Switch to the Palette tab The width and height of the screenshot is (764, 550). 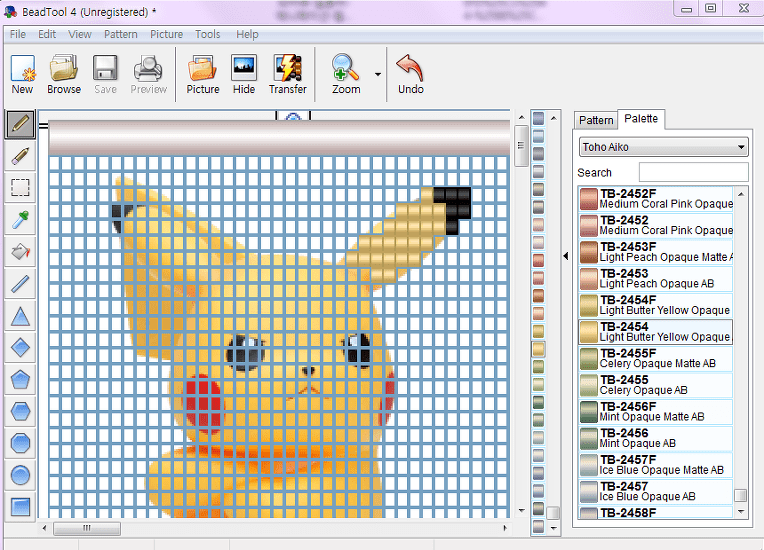(x=641, y=119)
